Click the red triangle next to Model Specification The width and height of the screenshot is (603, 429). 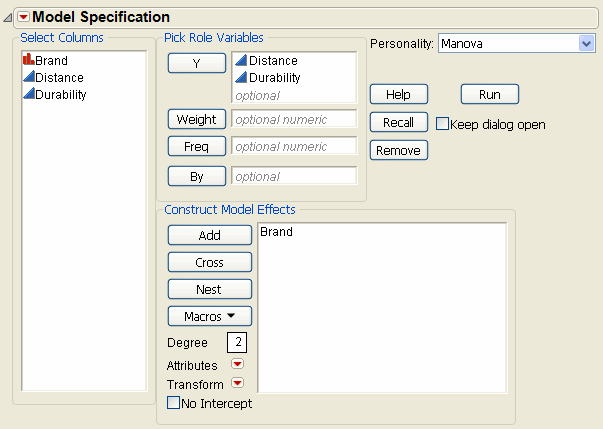point(23,17)
